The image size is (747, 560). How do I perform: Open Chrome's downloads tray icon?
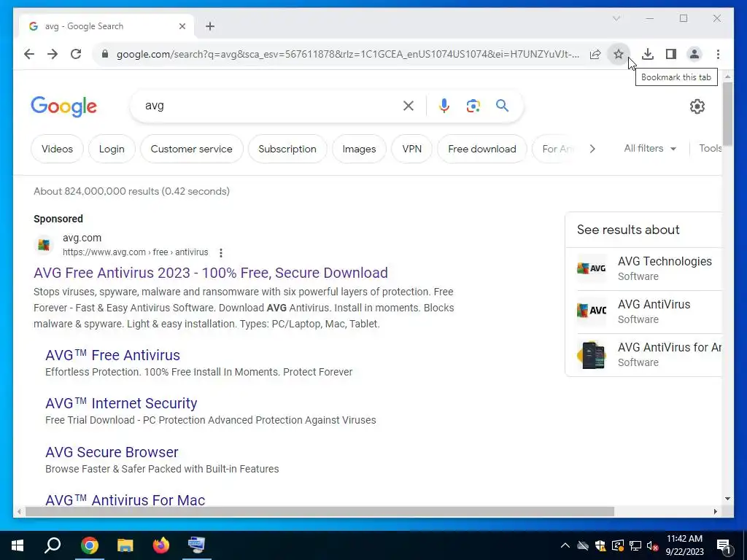[x=648, y=54]
